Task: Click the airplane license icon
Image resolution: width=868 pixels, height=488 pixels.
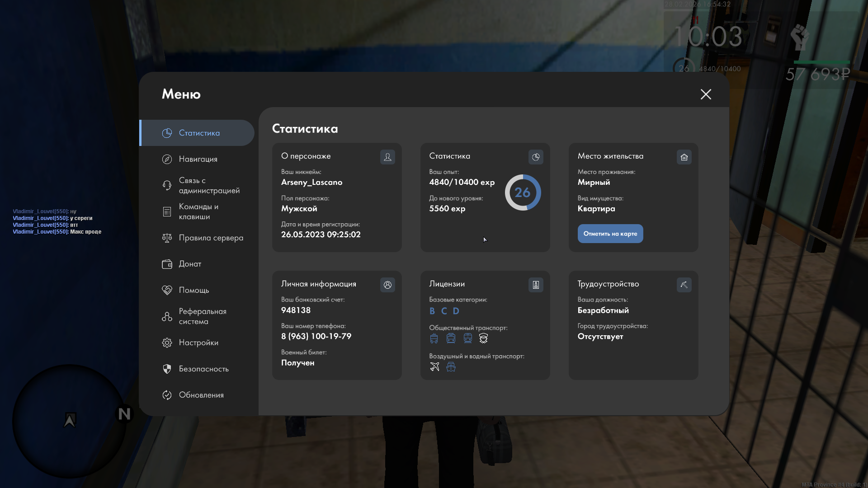Action: coord(434,366)
